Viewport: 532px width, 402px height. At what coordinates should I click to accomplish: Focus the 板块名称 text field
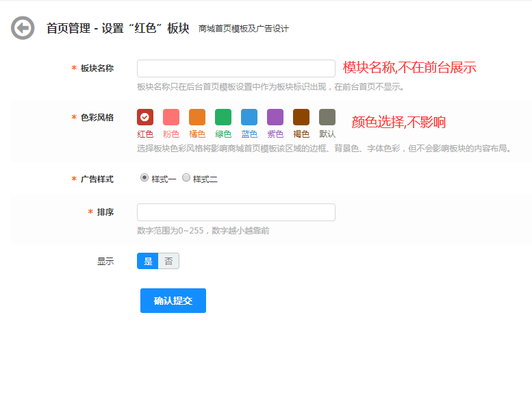pos(236,68)
